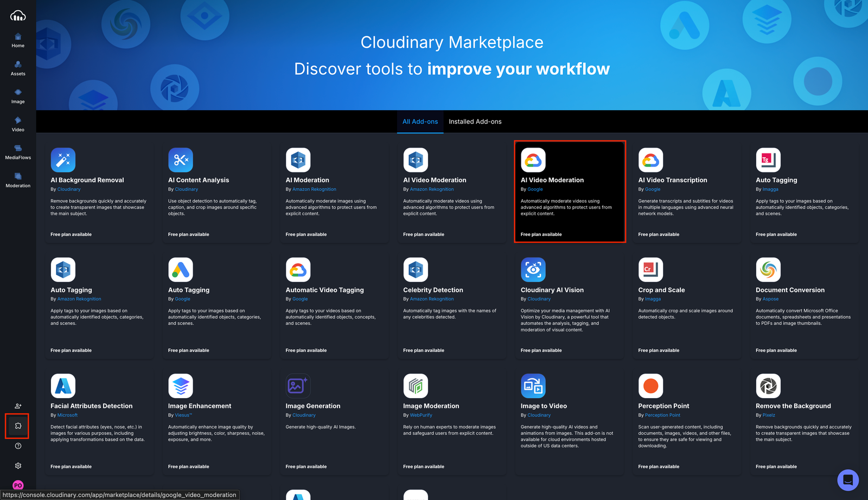This screenshot has height=500, width=868.
Task: Click the Amazon Rekognition link under AI Moderation
Action: (315, 189)
